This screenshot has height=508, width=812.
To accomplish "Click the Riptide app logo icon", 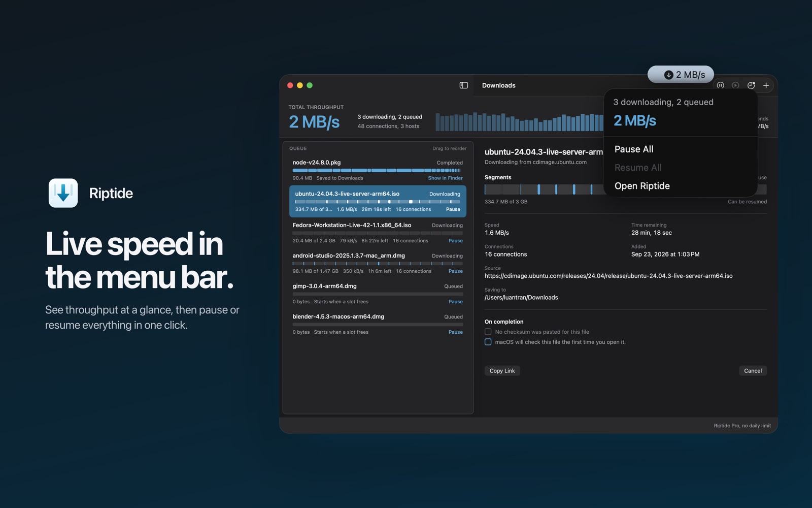I will click(63, 193).
